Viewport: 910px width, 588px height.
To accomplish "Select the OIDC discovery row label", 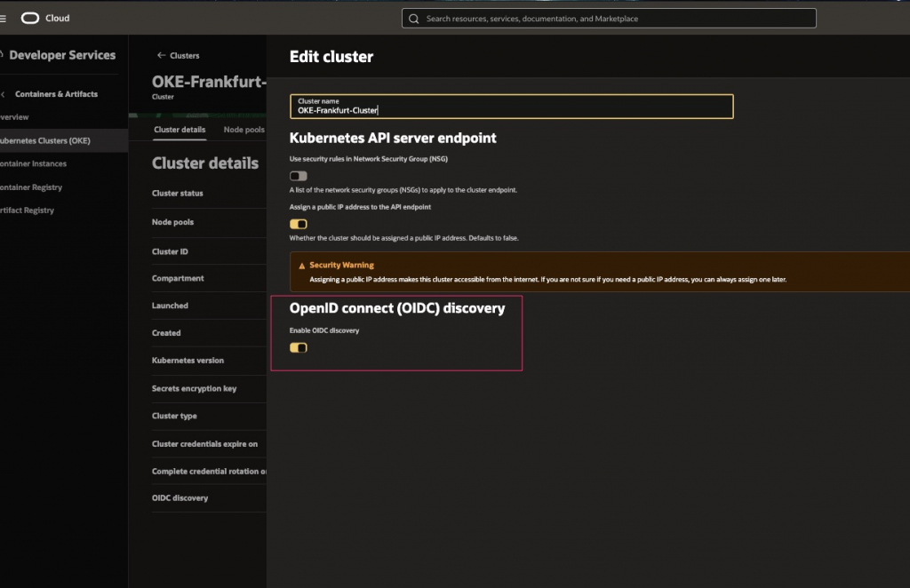I will tap(180, 498).
